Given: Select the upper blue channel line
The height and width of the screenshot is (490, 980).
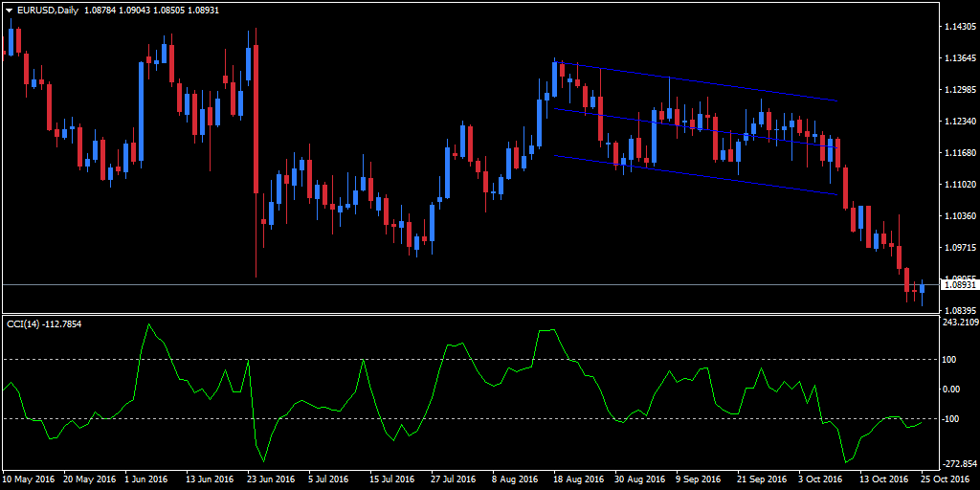Looking at the screenshot, I should tap(696, 81).
